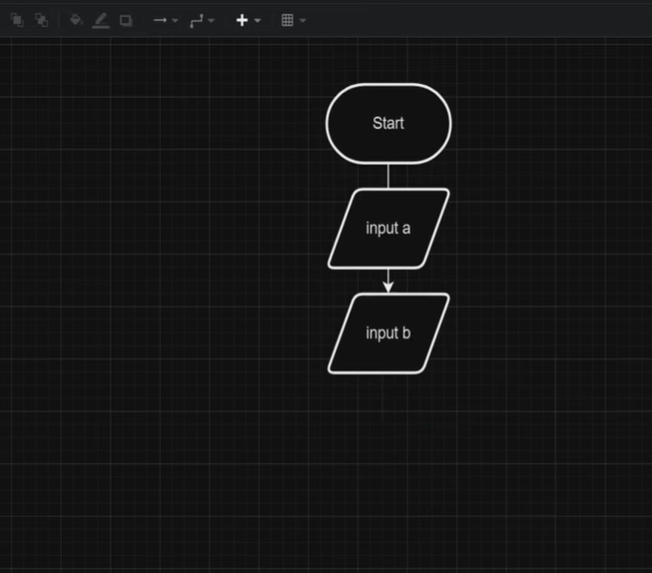Expand the Waypoints dropdown arrow
The height and width of the screenshot is (573, 652).
[x=211, y=21]
